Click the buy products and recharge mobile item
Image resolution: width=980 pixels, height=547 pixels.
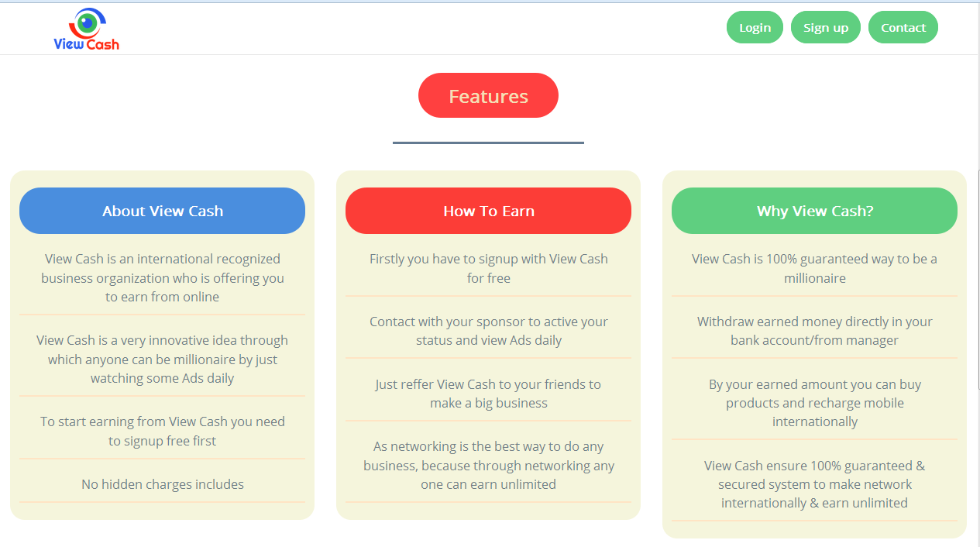tap(814, 403)
